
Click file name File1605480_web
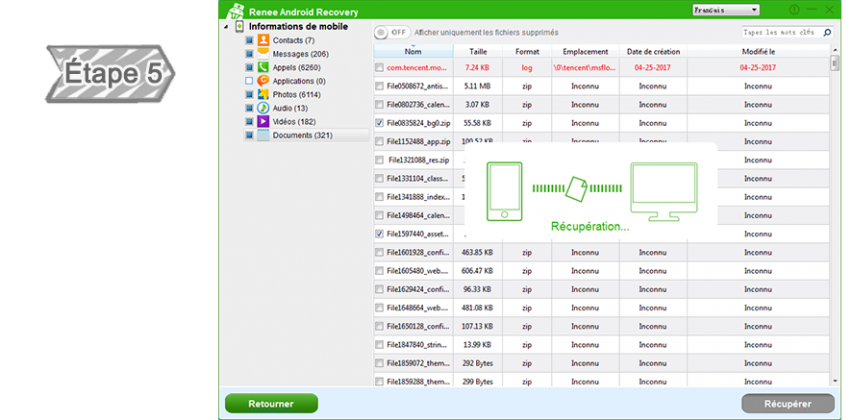pyautogui.click(x=417, y=271)
